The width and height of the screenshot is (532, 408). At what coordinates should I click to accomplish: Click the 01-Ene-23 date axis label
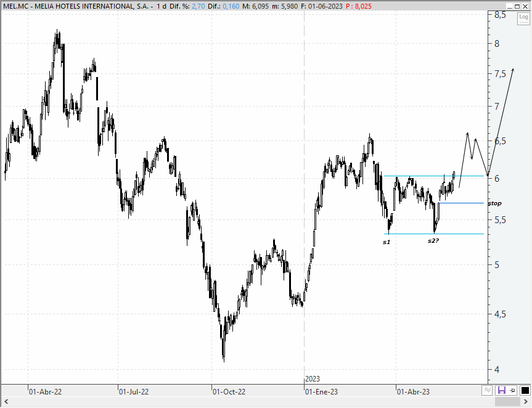(x=322, y=392)
